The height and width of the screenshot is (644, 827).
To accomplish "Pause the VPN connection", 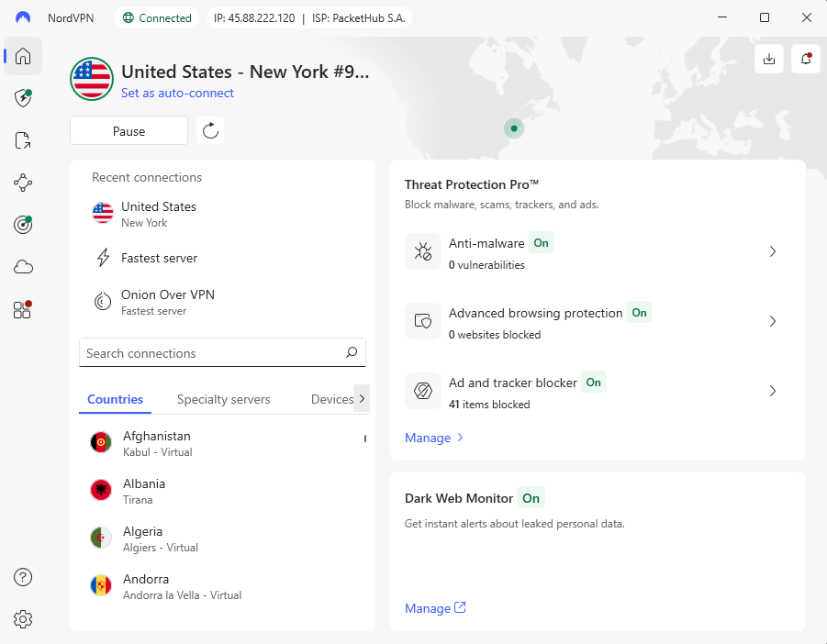I will (x=129, y=130).
